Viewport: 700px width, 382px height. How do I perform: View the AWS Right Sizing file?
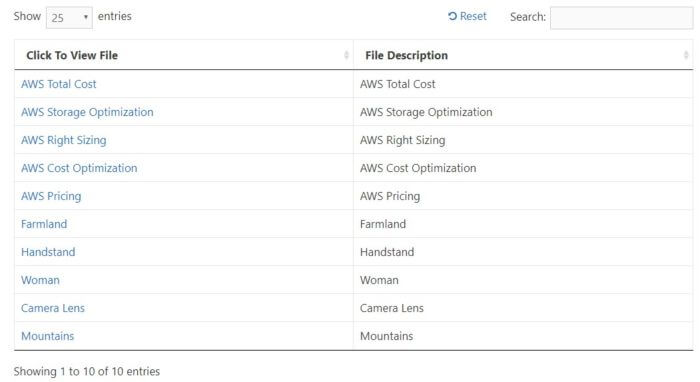tap(63, 140)
